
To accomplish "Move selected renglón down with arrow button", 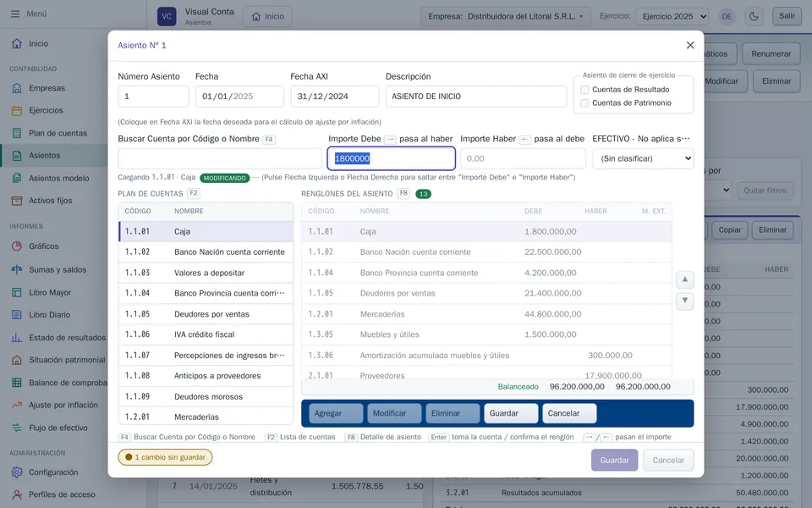I will [684, 301].
